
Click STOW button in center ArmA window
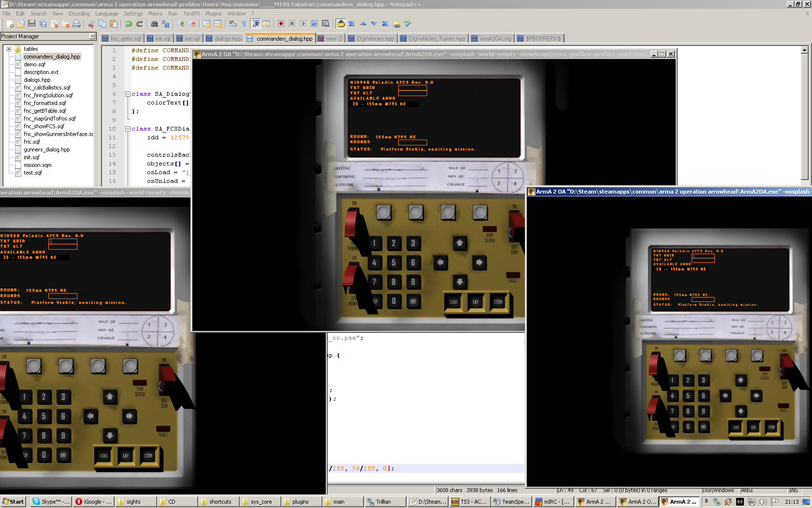[498, 302]
